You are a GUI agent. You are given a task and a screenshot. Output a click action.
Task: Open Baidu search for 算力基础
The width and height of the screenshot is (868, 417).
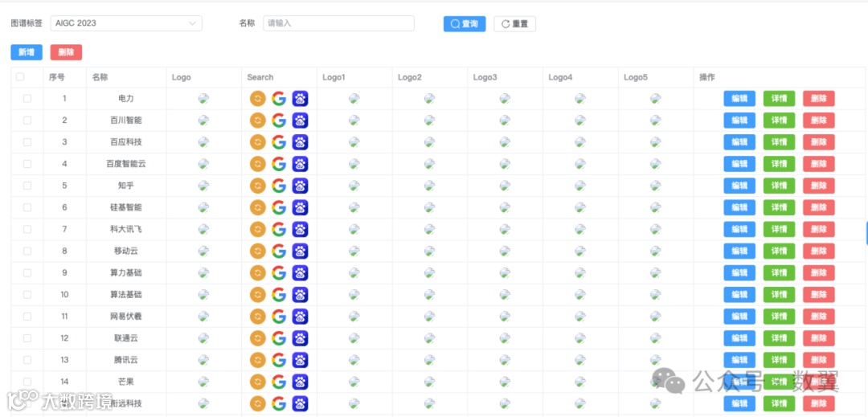coord(300,272)
